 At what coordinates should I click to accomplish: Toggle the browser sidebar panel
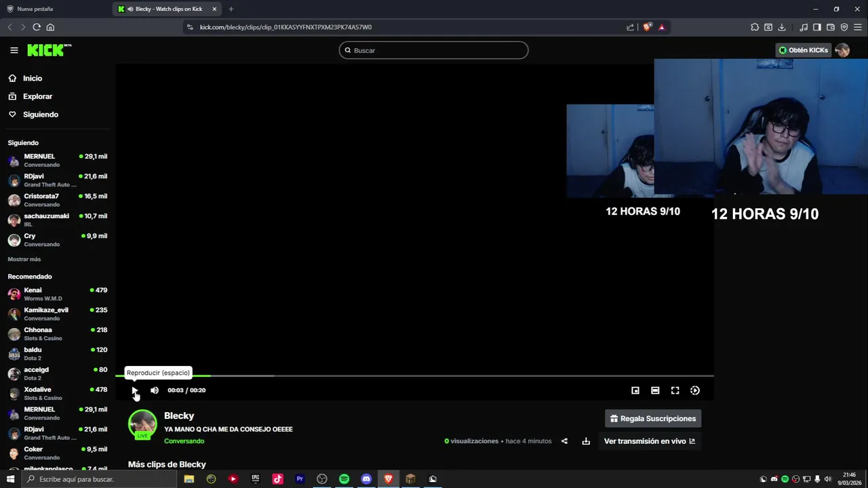817,27
